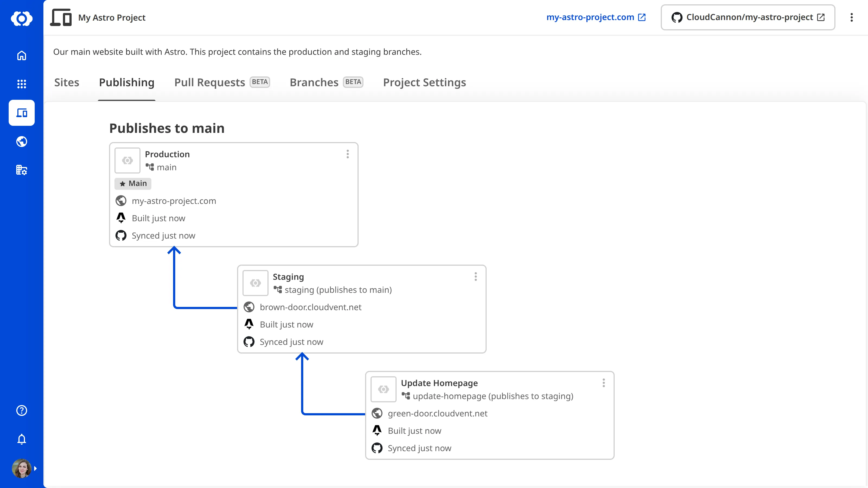
Task: Click the external link icon beside my-astro-project.com
Action: coord(642,17)
